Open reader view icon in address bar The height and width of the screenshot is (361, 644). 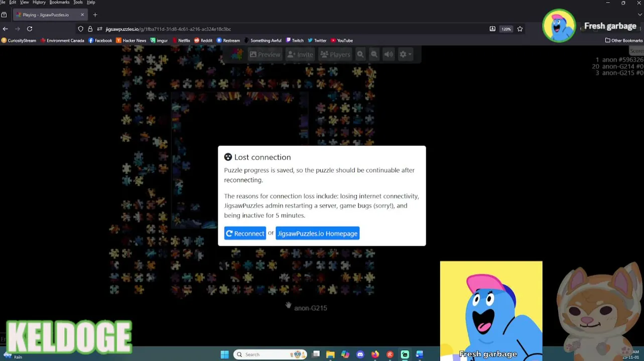click(x=492, y=29)
